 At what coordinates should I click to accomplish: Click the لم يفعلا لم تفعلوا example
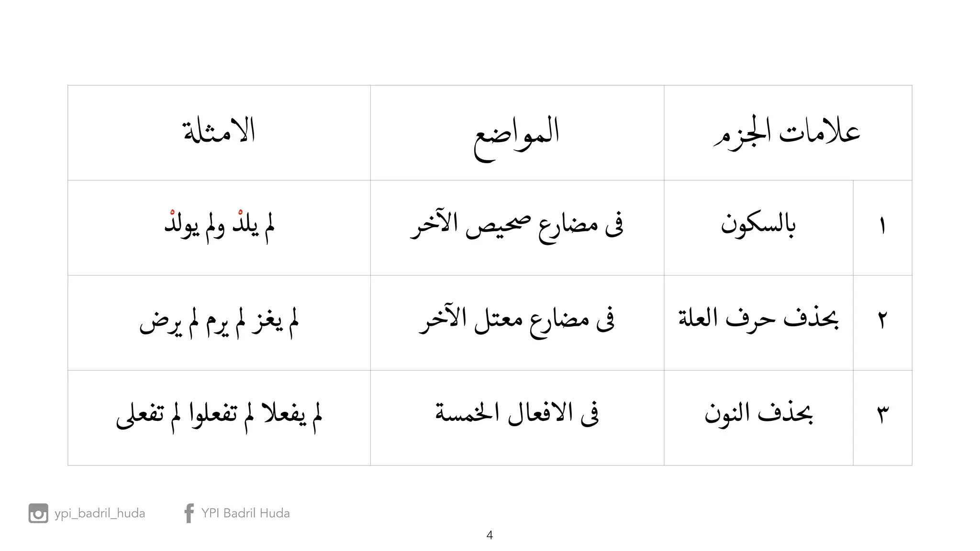[x=219, y=418]
